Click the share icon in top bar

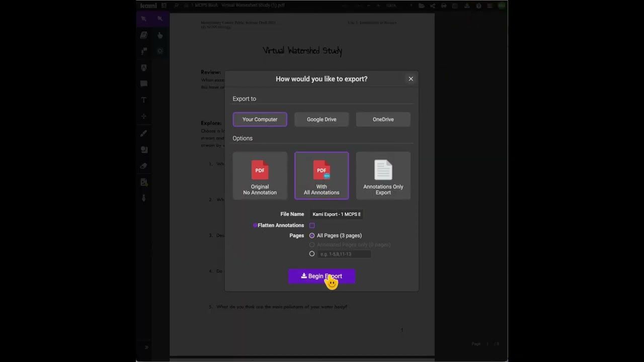click(x=433, y=6)
